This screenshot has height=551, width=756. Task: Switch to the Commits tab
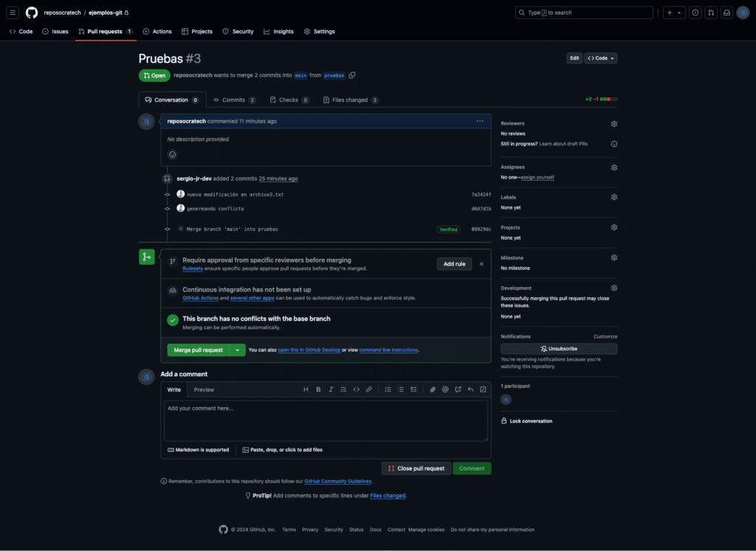coord(234,100)
